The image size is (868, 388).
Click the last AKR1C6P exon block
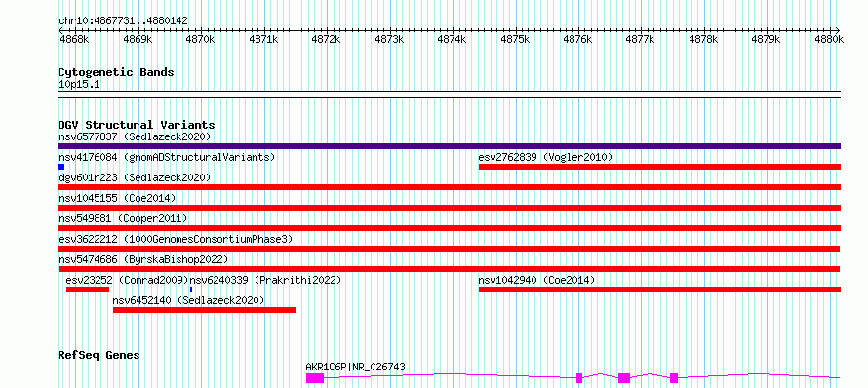[674, 378]
